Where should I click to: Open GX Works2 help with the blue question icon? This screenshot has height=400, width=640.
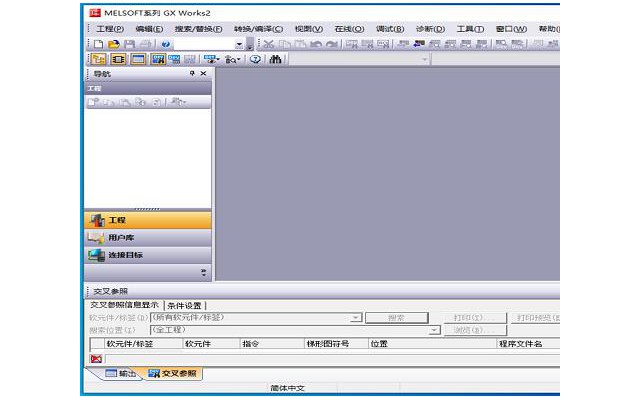pos(165,44)
